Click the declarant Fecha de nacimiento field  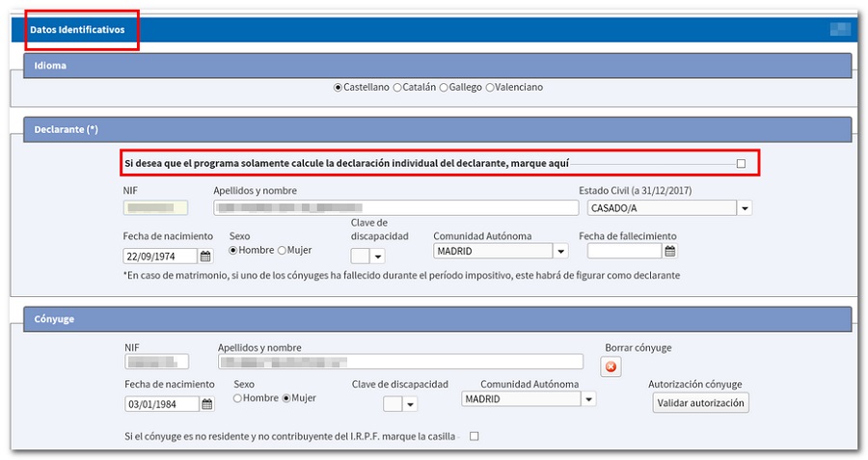tap(160, 257)
